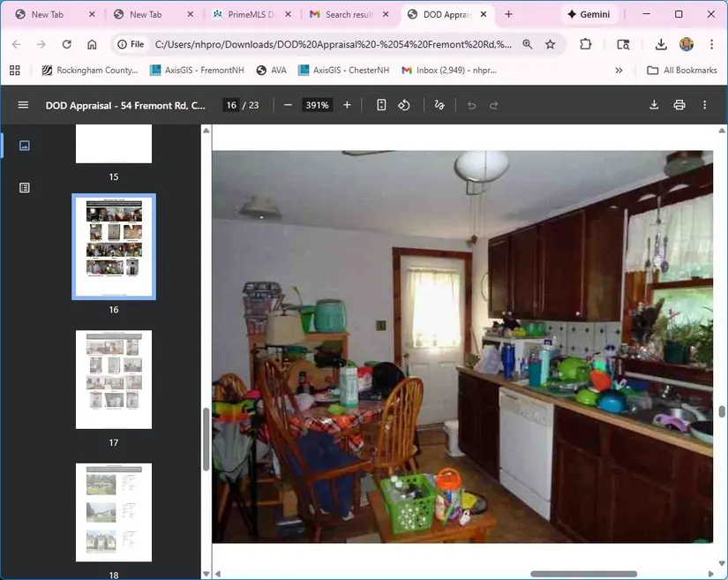The height and width of the screenshot is (580, 728).
Task: Toggle the PDF sidebar menu
Action: click(23, 105)
